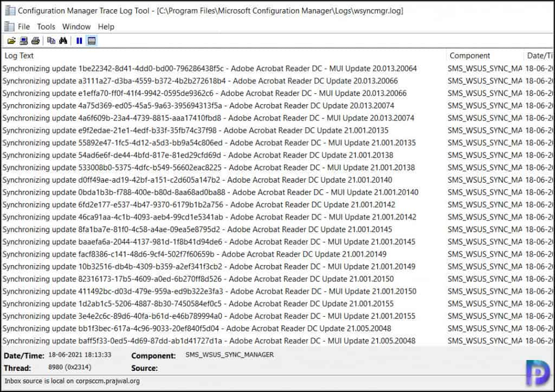
Task: Select log row with update 8fa1ba7e-81f0-4c58-a4ae-09ea5e8795d2
Action: (x=277, y=229)
